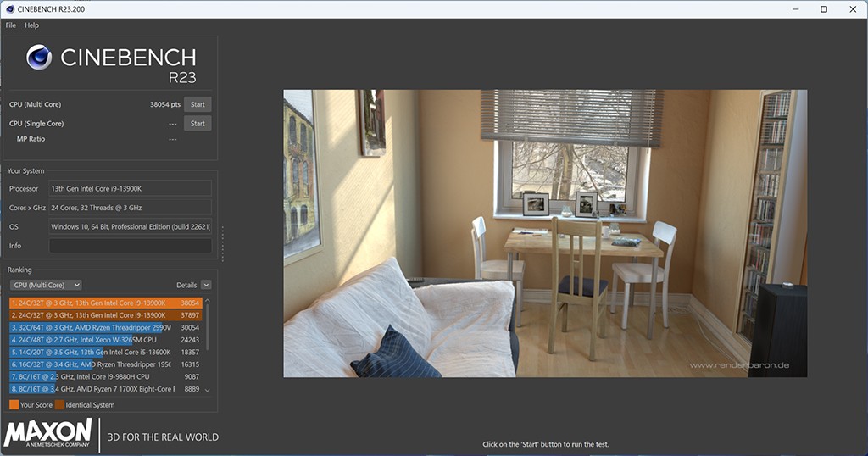Select the Intel Xeon W-3265M ranking row

click(x=105, y=340)
